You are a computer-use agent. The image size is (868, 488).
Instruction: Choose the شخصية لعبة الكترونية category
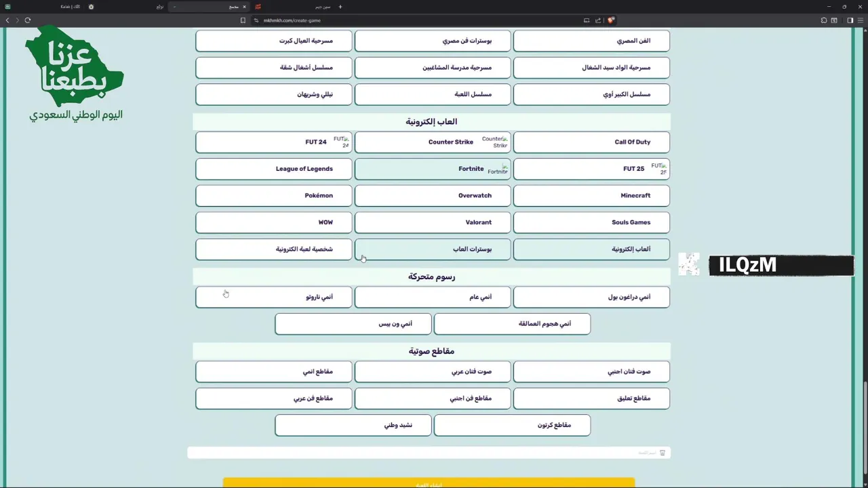click(x=274, y=249)
